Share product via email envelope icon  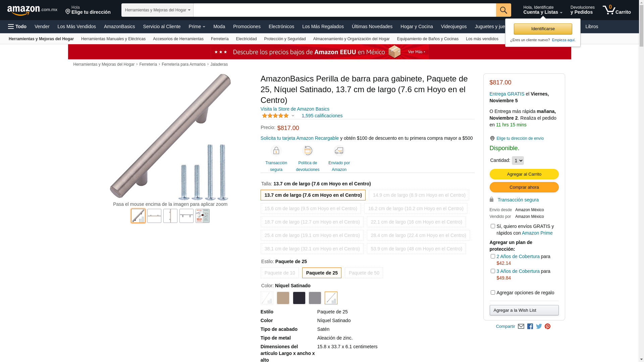tap(521, 326)
